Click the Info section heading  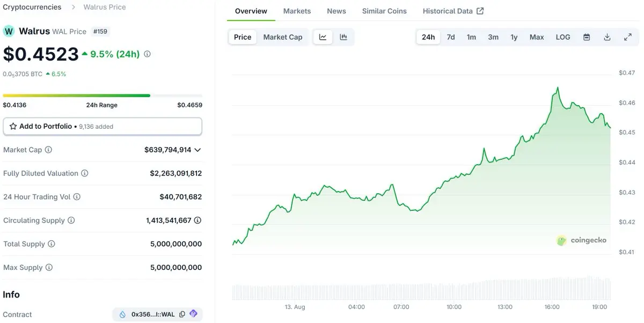click(x=11, y=295)
